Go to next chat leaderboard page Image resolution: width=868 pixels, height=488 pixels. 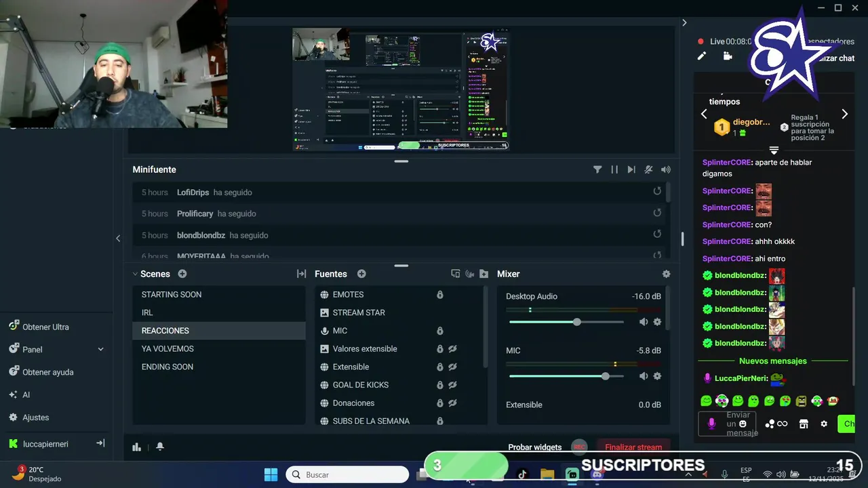844,114
